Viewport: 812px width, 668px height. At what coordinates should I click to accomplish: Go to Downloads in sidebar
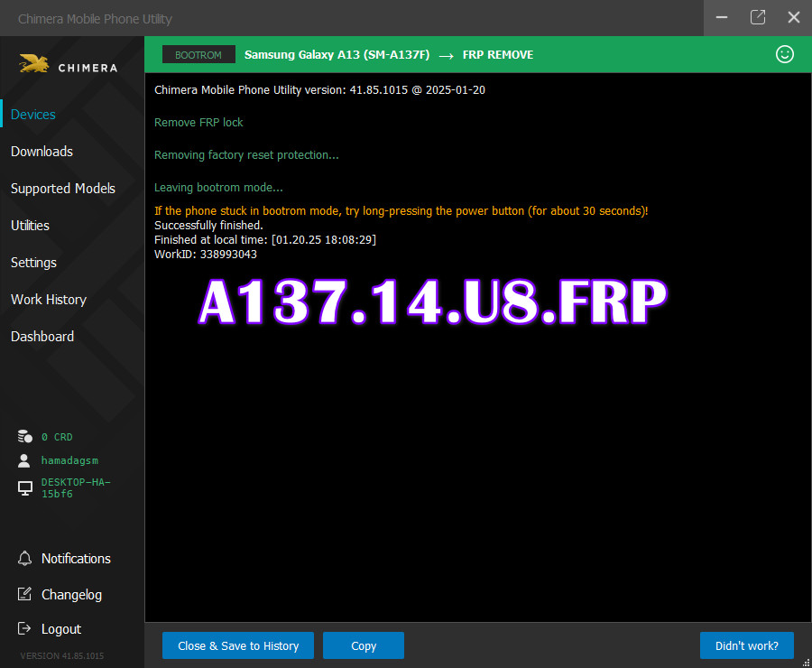pyautogui.click(x=42, y=152)
